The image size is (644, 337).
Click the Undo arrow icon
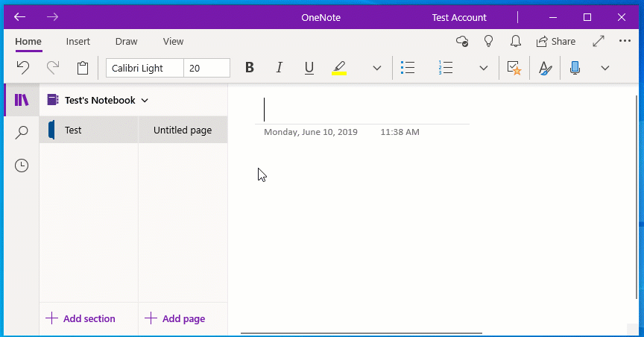pyautogui.click(x=23, y=68)
